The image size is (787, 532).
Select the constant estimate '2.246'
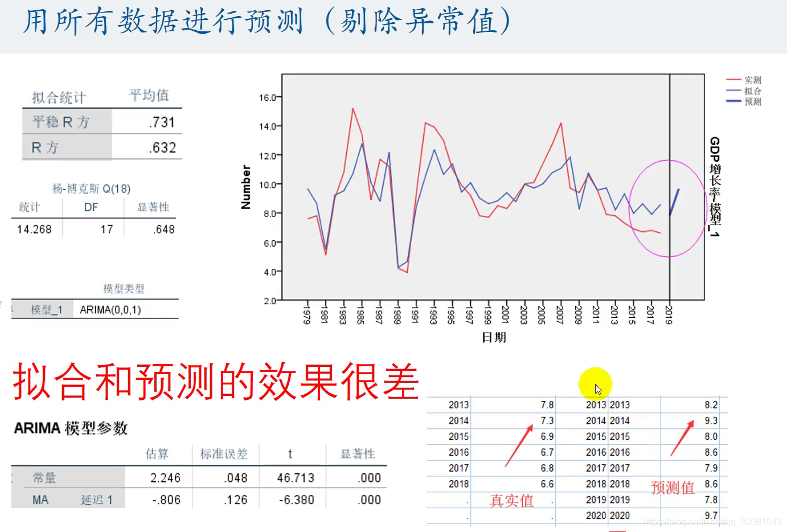click(165, 478)
